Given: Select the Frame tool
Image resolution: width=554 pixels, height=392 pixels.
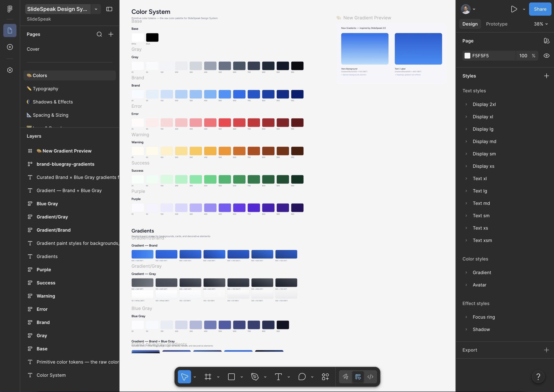Looking at the screenshot, I should [x=208, y=377].
